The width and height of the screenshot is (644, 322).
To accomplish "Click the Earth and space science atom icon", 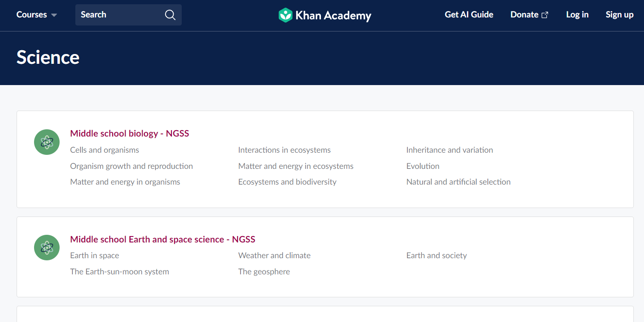I will [47, 248].
